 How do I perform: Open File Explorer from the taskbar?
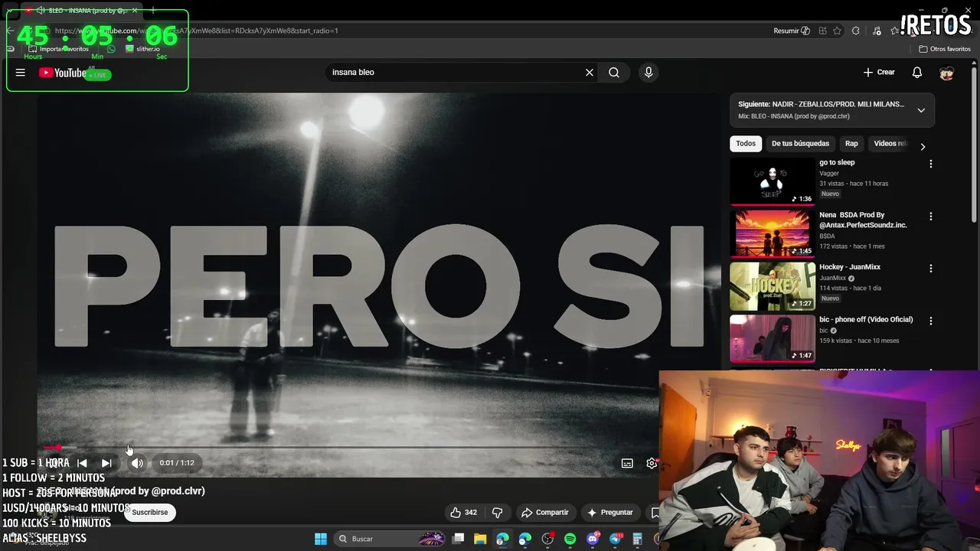coord(480,539)
